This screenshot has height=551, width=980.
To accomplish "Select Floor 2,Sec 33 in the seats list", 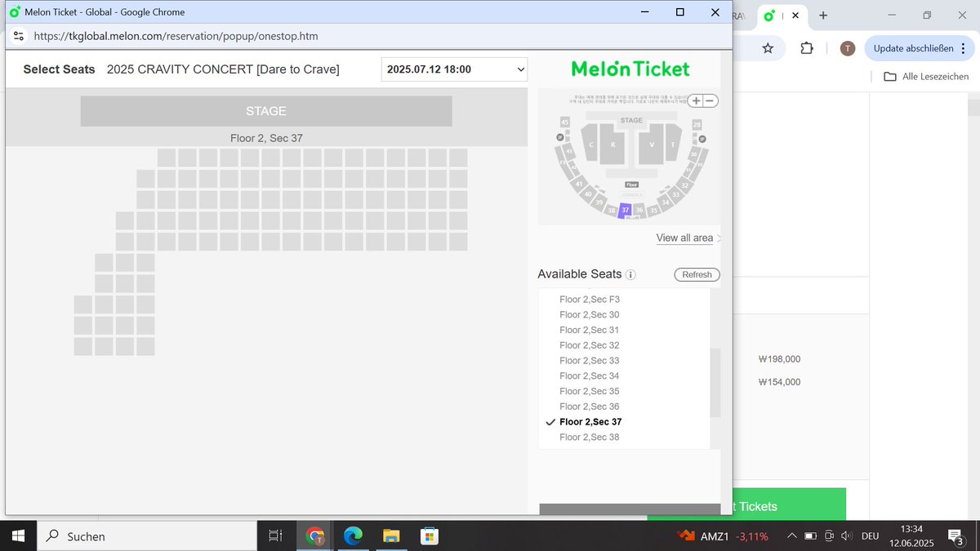I will [589, 360].
